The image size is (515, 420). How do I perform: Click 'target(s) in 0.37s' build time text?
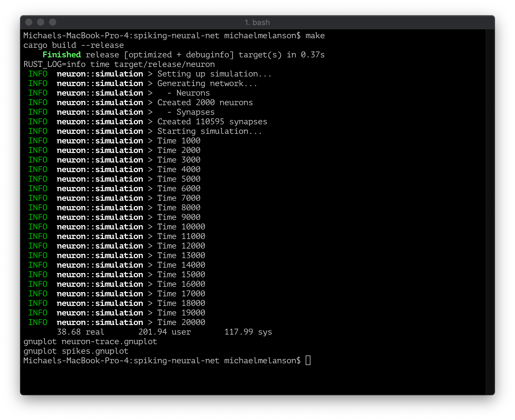point(282,55)
